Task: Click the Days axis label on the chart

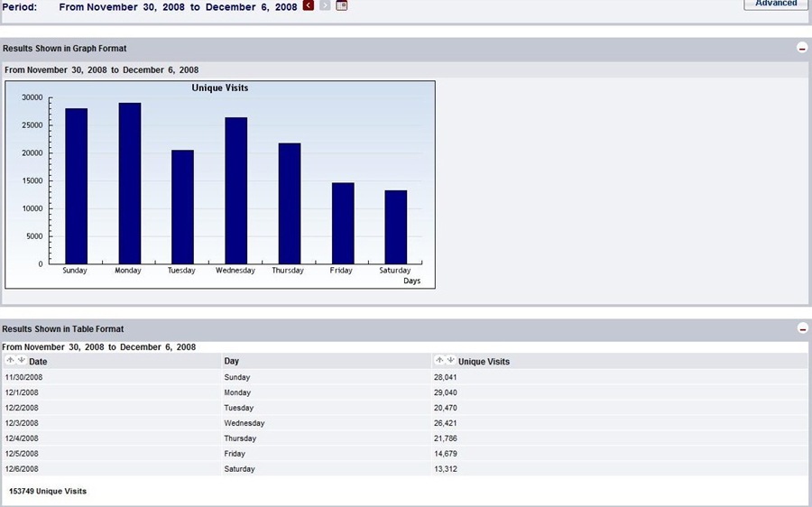Action: click(412, 281)
